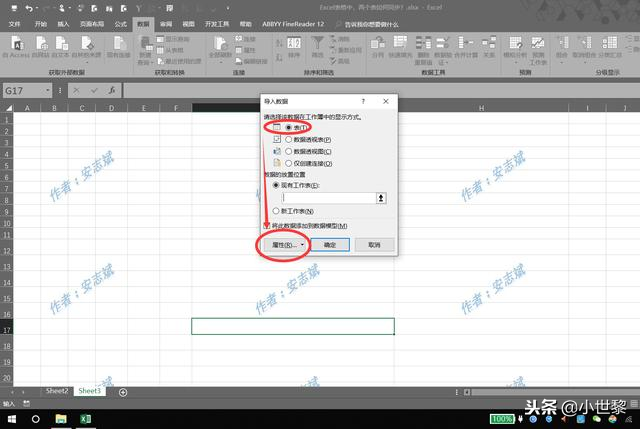Switch to the 公式 (Formulas) tab

(120, 24)
